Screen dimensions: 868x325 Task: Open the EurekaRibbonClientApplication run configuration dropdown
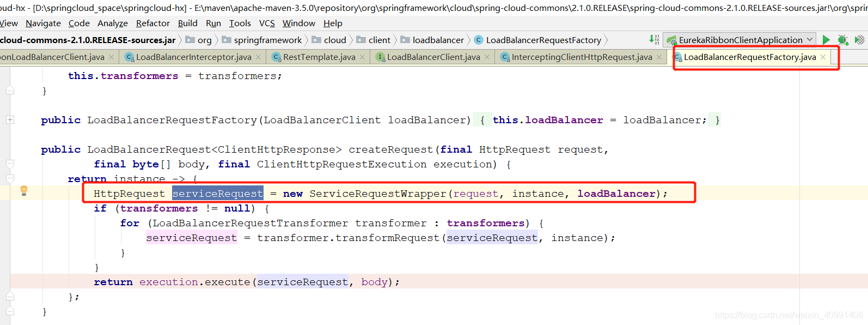tap(741, 40)
